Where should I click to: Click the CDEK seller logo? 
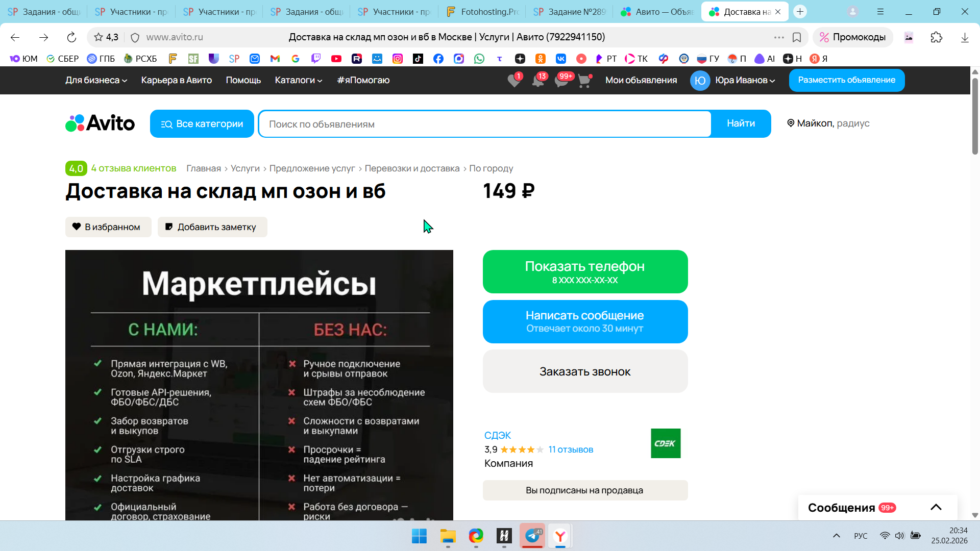pos(665,443)
